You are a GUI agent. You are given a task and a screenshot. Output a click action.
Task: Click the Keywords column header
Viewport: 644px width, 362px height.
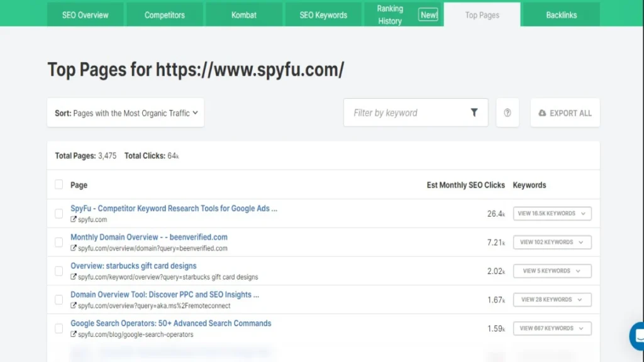(530, 185)
